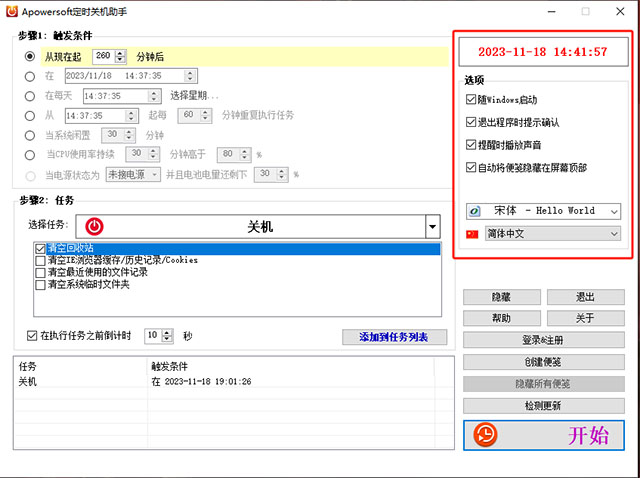Viewport: 640px width, 478px height.
Task: Select the 从 repeat-interval radio option
Action: pyautogui.click(x=30, y=116)
